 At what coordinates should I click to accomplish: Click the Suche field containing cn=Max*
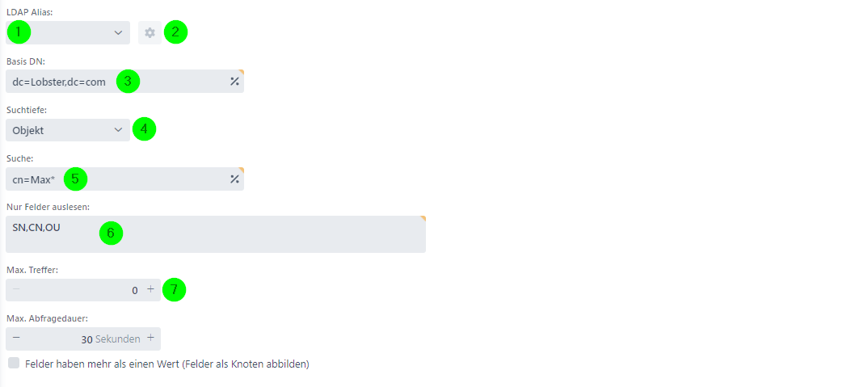[x=124, y=179]
